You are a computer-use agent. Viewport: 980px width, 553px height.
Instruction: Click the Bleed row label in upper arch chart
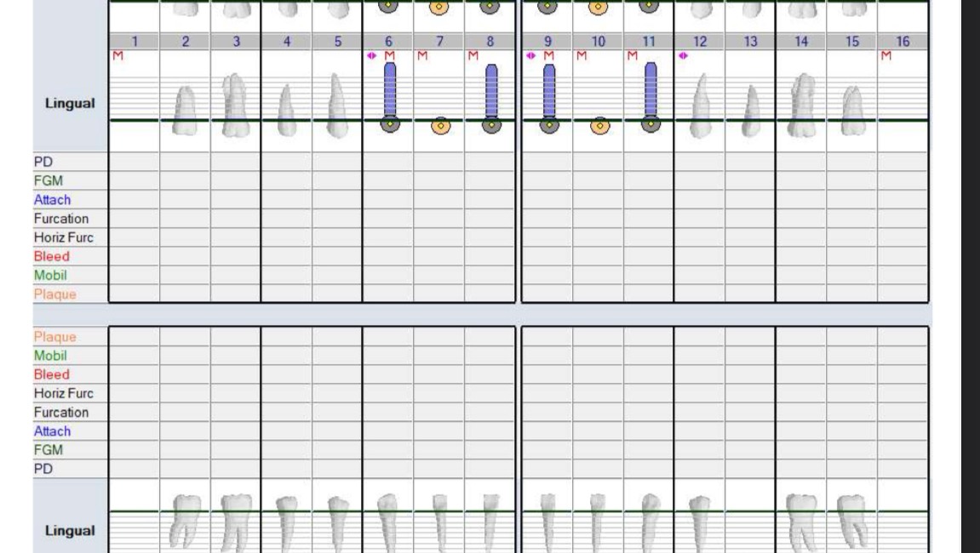click(x=52, y=256)
